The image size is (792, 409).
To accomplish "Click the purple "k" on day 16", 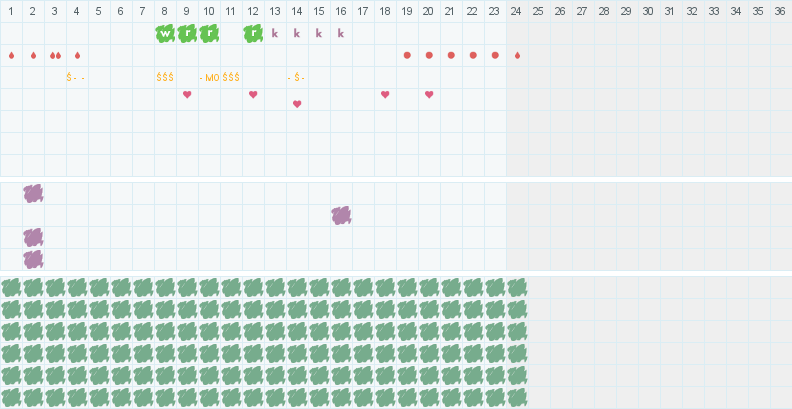I will pos(341,33).
